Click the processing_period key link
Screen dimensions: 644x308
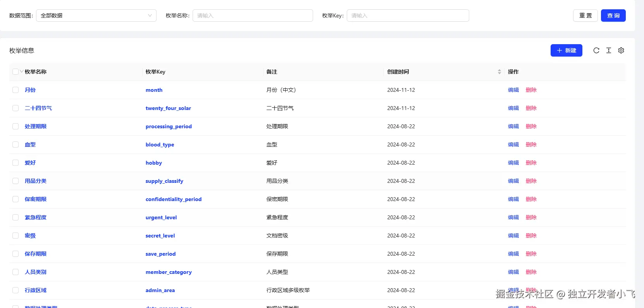169,126
